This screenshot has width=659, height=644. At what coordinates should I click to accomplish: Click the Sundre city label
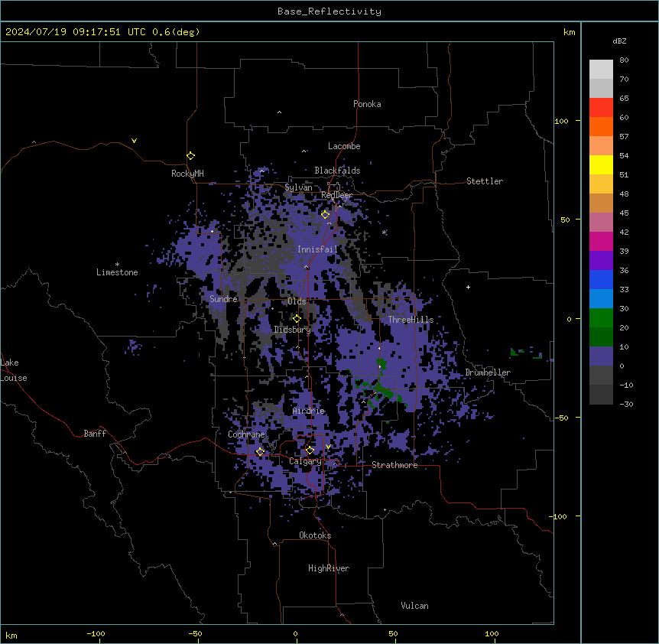click(x=223, y=299)
